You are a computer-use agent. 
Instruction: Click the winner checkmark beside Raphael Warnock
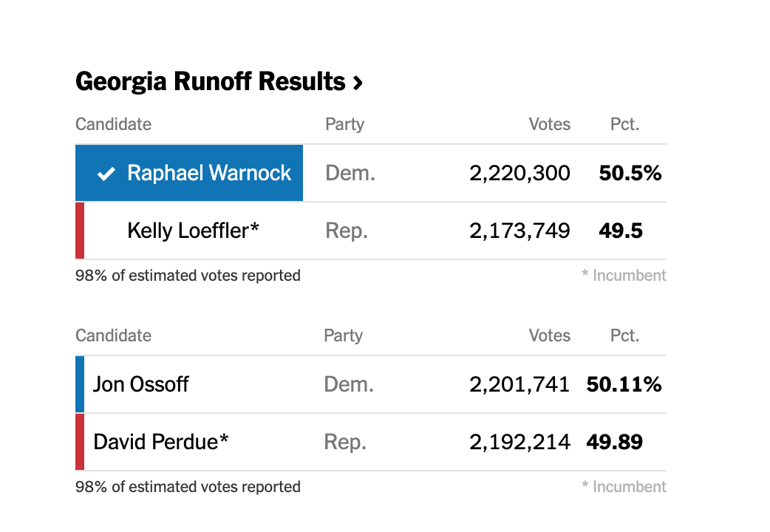(x=107, y=174)
